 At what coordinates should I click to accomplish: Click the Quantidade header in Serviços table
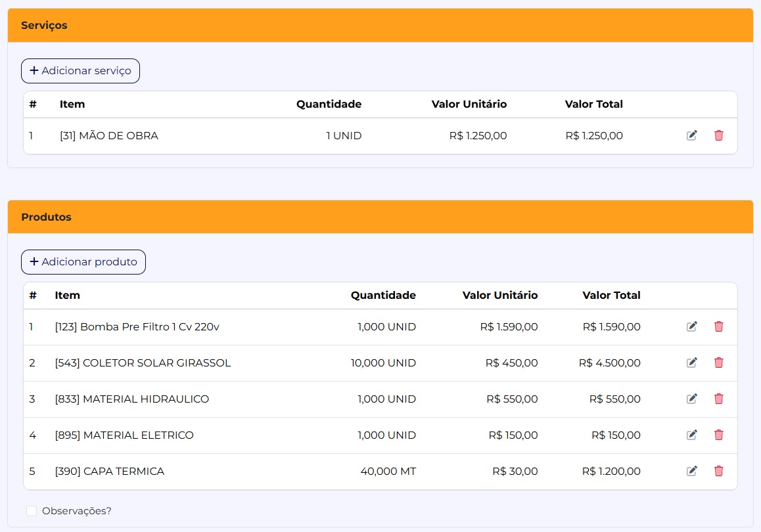click(329, 104)
